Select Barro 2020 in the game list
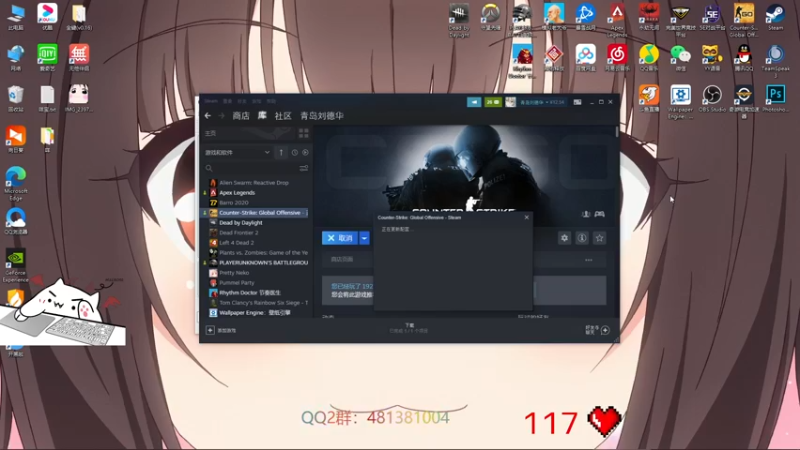This screenshot has height=450, width=800. click(x=234, y=203)
